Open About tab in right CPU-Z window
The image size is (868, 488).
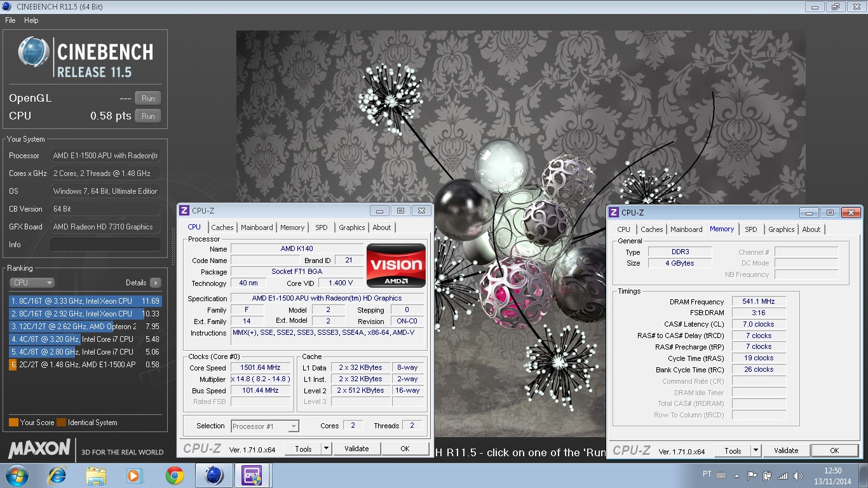(811, 229)
